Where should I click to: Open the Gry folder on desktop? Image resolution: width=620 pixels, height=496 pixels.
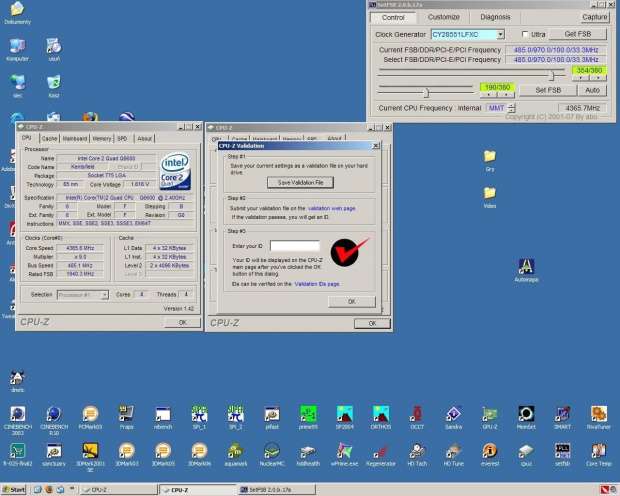pos(490,156)
